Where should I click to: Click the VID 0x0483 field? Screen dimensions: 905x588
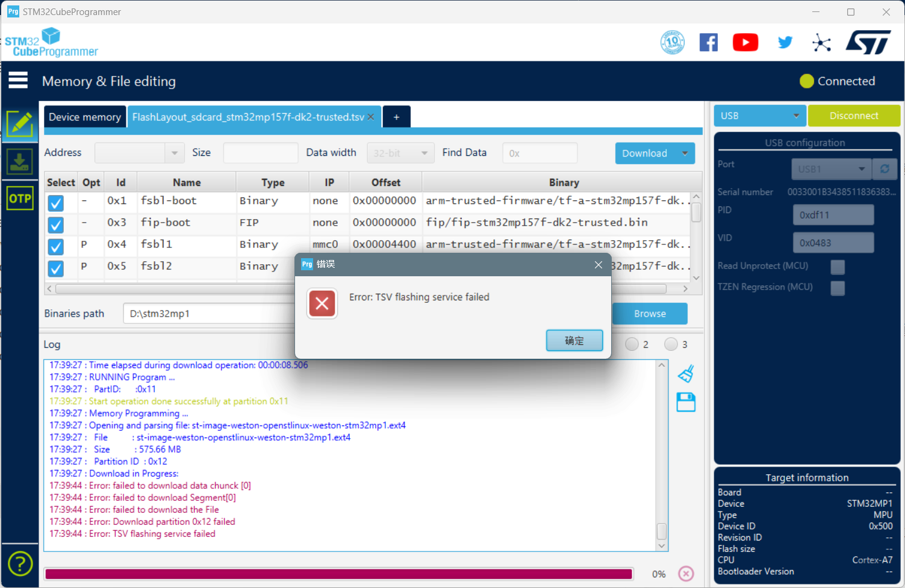pos(833,243)
